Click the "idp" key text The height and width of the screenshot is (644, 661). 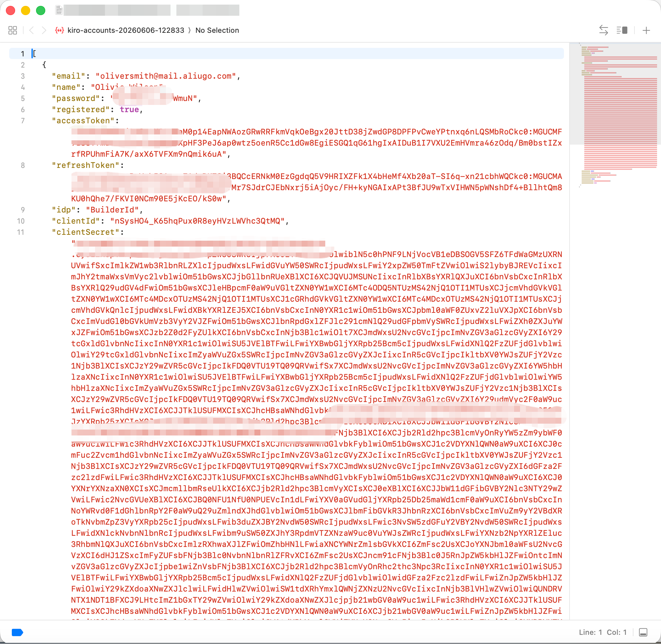(x=64, y=210)
